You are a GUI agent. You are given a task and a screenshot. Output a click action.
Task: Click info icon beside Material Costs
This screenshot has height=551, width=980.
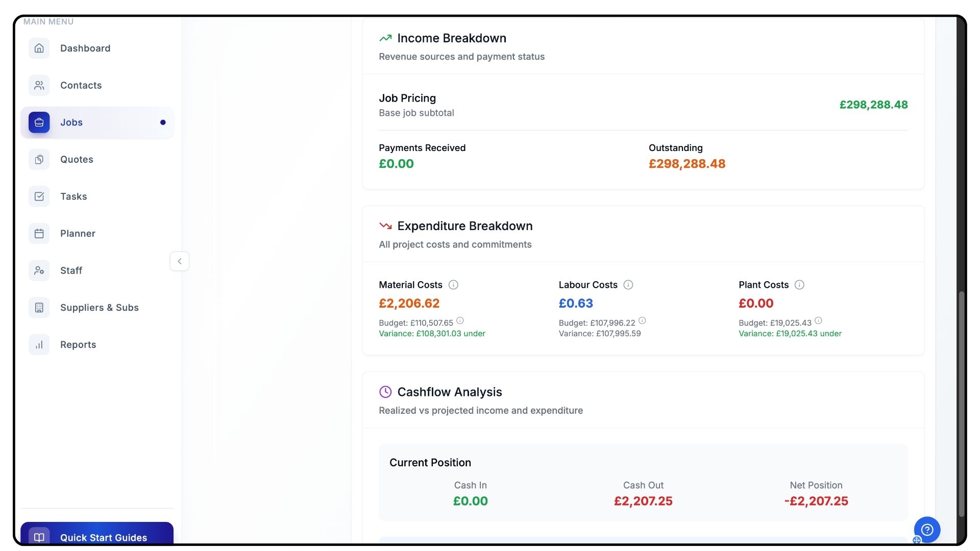pos(453,285)
